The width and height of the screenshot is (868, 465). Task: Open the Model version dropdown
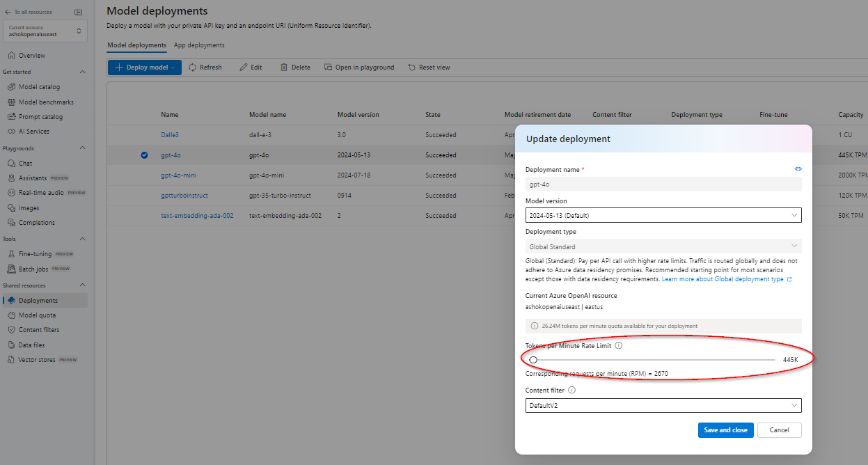coord(663,215)
